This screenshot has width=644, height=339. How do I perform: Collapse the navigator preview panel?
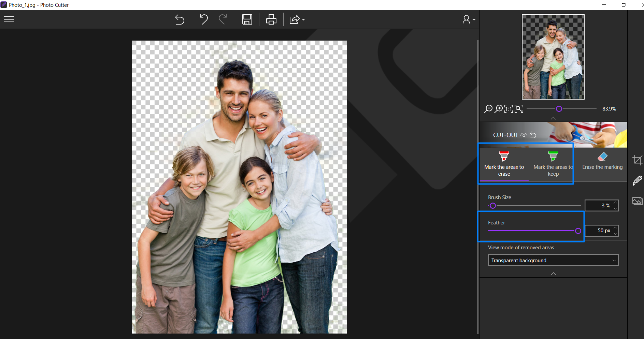554,118
